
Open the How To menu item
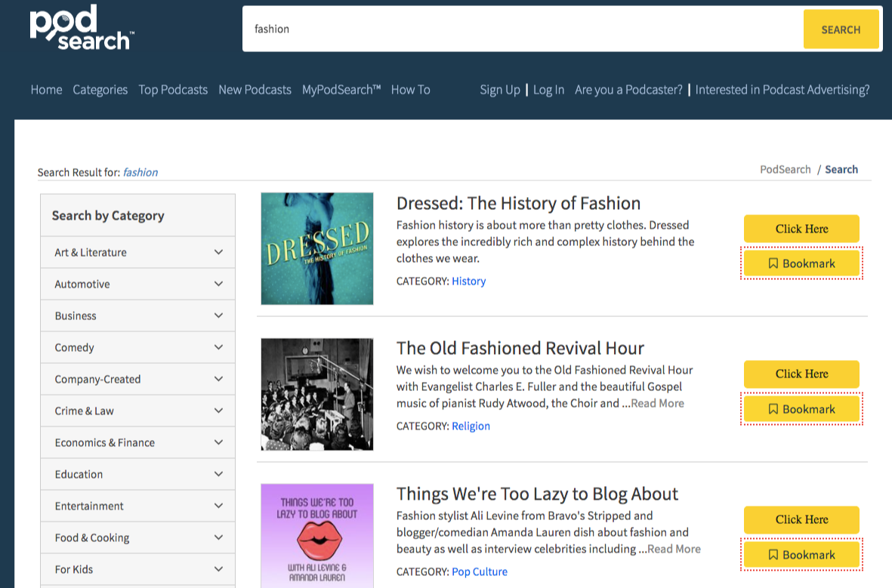pyautogui.click(x=410, y=90)
